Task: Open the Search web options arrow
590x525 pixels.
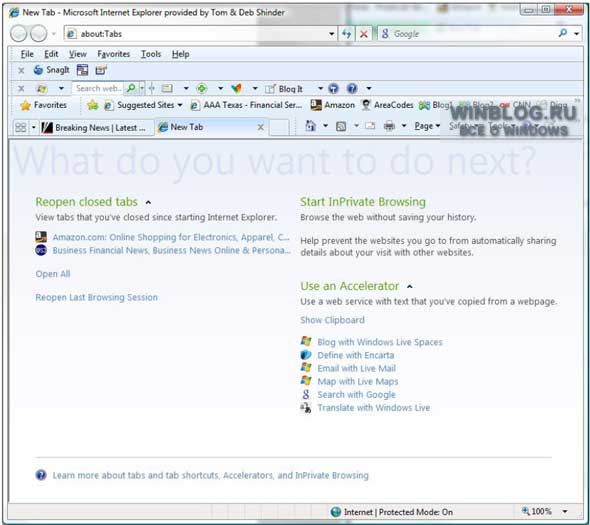Action: (142, 88)
